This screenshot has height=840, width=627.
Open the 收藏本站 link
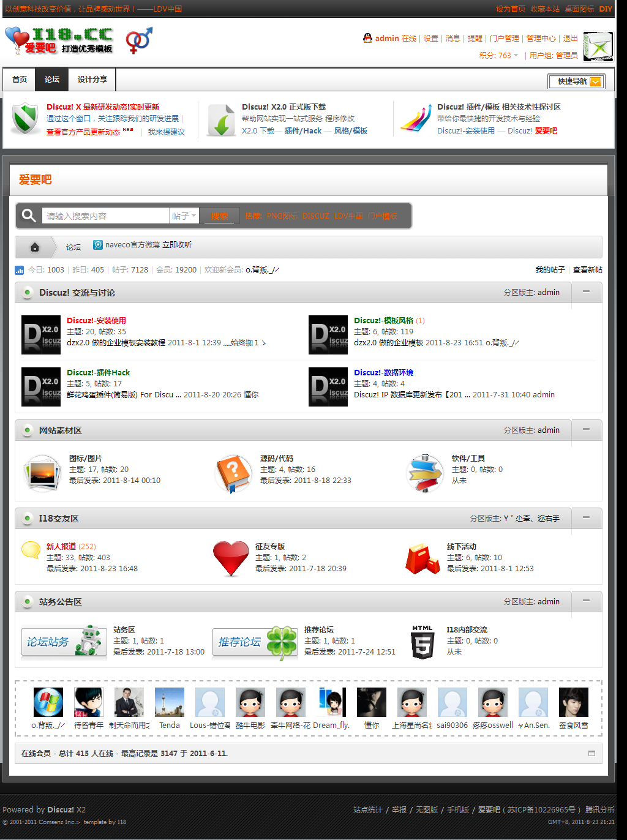[x=545, y=9]
